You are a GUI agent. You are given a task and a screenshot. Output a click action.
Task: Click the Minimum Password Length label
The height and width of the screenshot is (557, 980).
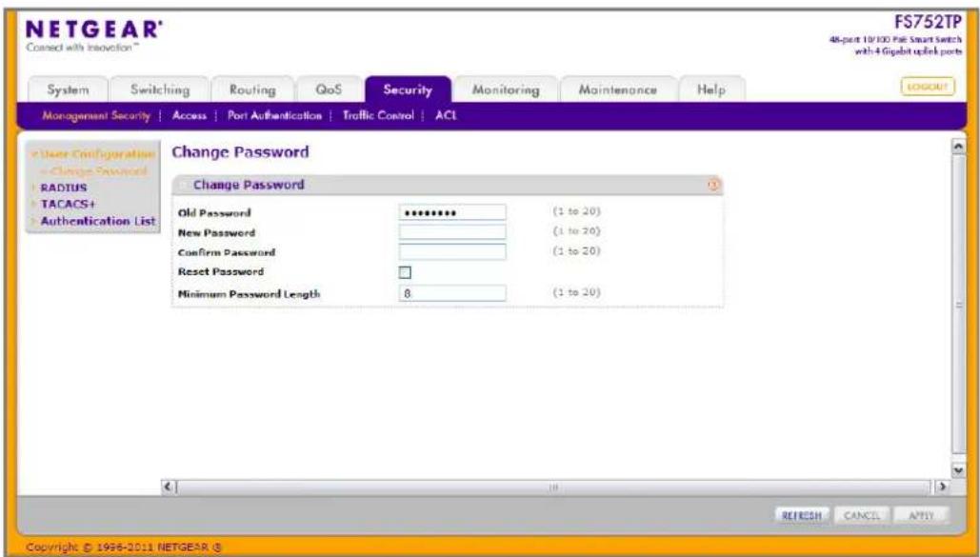click(x=249, y=294)
